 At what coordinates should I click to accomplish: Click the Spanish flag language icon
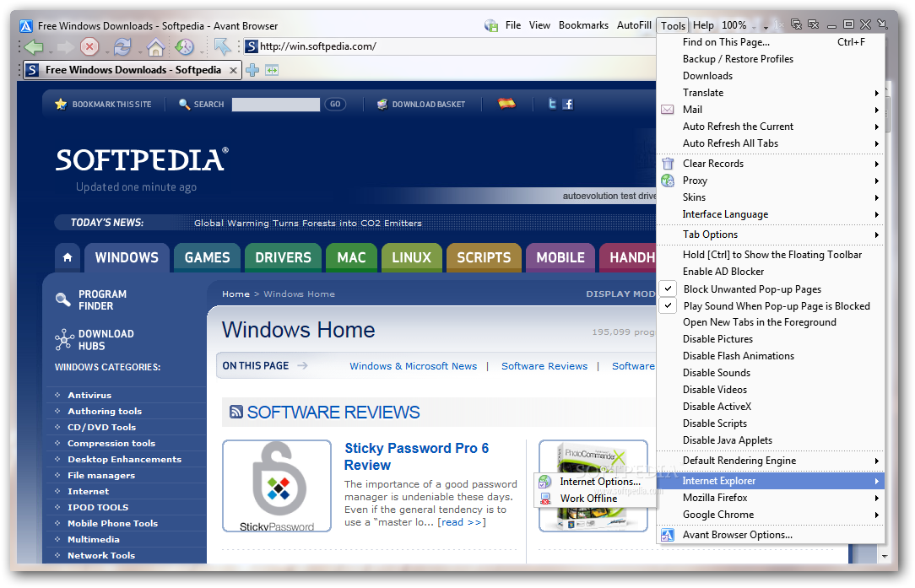point(506,104)
